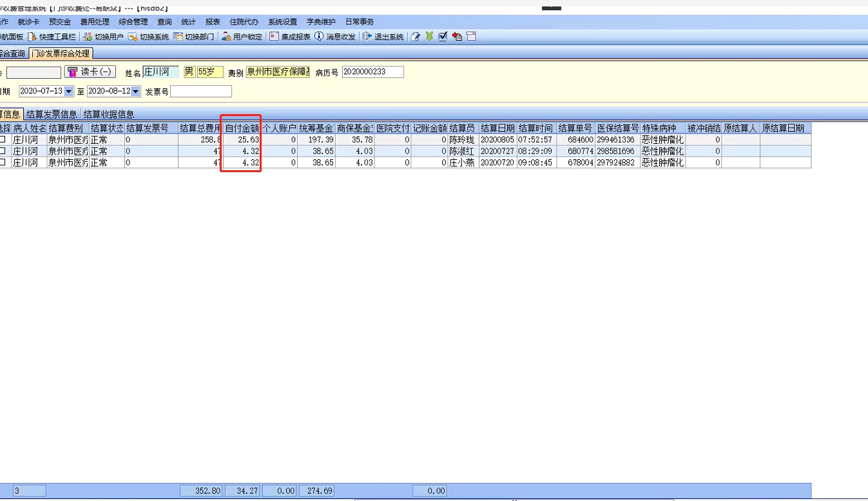
Task: Select the 197.39 fund amount cell
Action: 316,139
